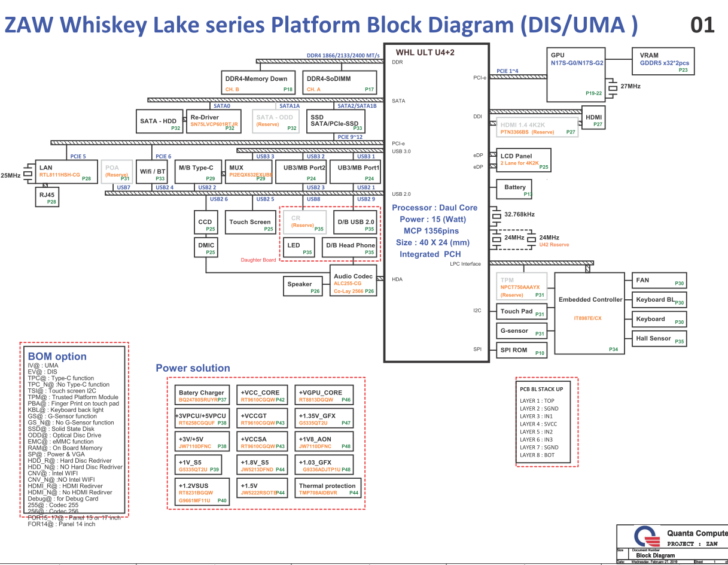This screenshot has width=728, height=565.
Task: Click the DMIC block
Action: click(206, 247)
